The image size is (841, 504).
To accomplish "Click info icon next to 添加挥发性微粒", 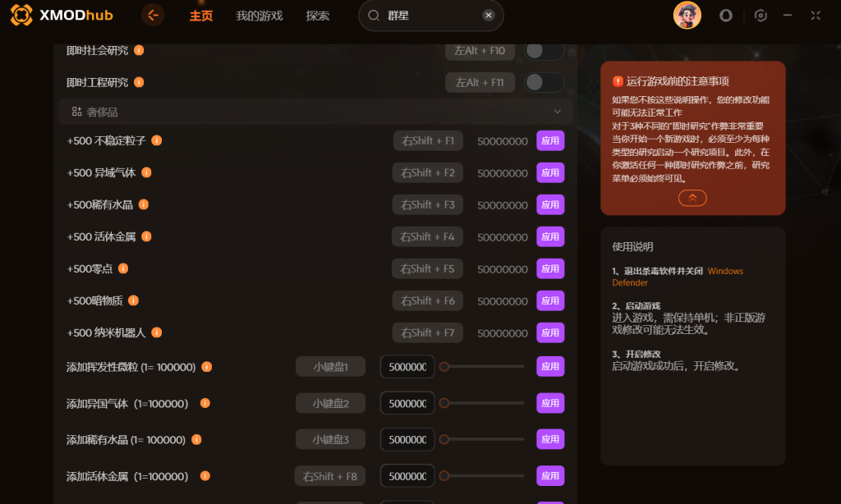I will click(206, 367).
